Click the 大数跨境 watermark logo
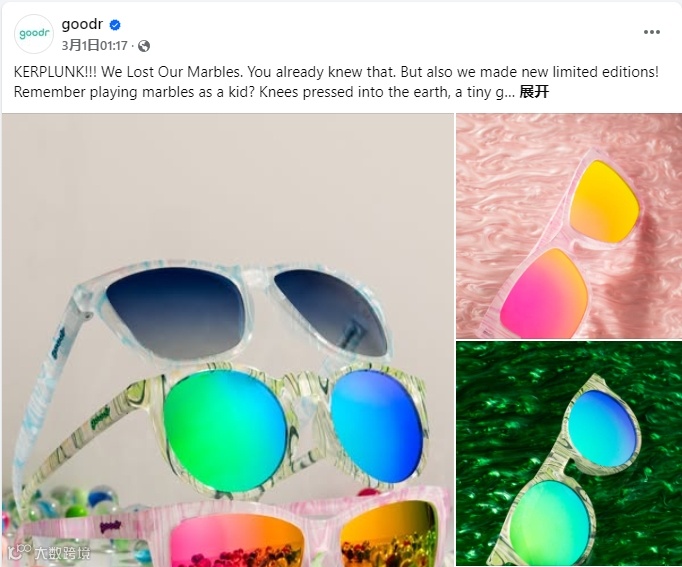This screenshot has height=567, width=682. coord(49,553)
